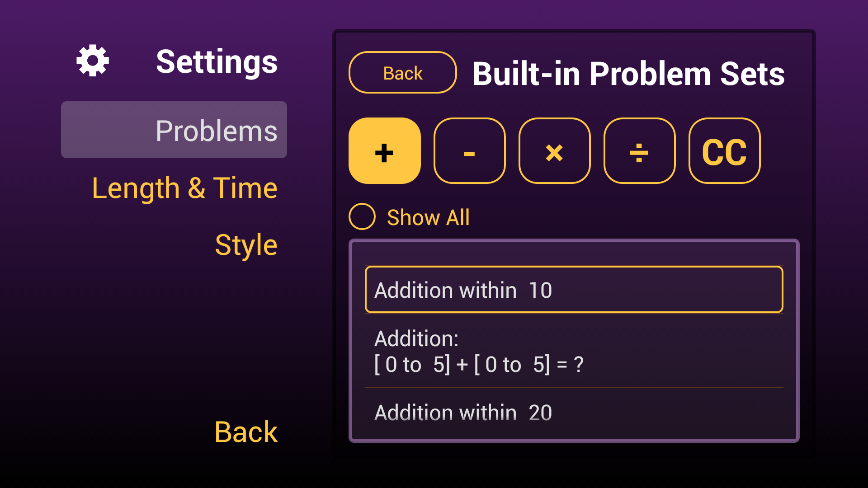Pick the division (÷) operator icon
The width and height of the screenshot is (868, 488).
(x=639, y=151)
